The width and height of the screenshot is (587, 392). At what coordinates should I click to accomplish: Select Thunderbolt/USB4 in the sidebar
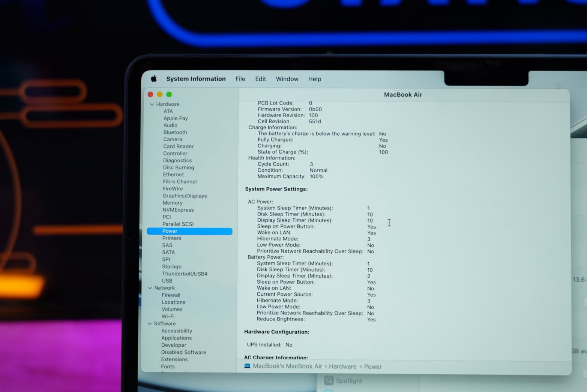pos(185,274)
